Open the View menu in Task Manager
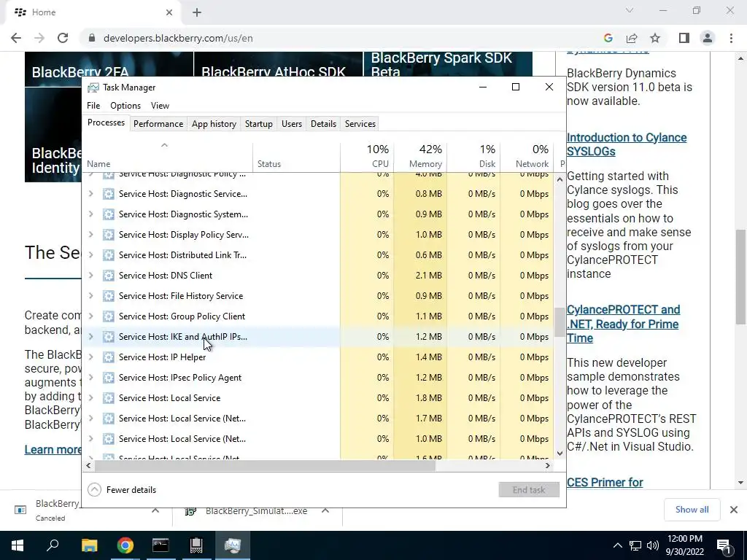This screenshot has width=747, height=560. click(160, 105)
